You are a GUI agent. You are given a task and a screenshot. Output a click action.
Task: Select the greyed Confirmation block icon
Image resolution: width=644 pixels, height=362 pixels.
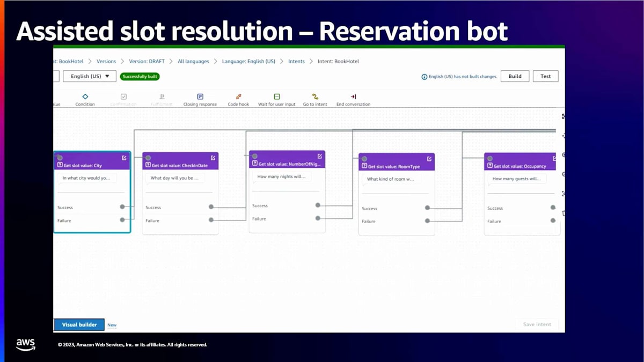(123, 97)
